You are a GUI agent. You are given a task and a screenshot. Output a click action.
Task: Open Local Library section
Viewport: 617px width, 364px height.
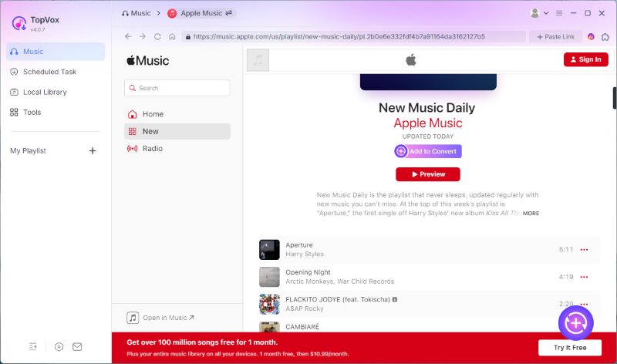[45, 92]
